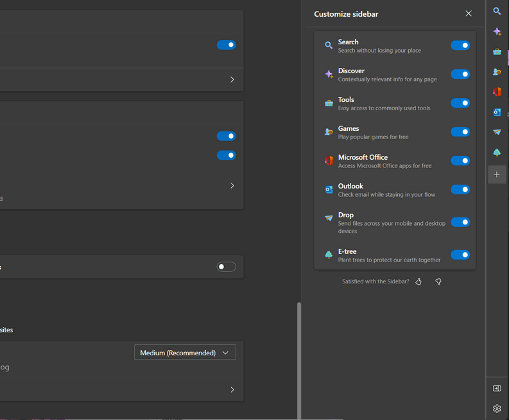Click 'Check email while staying in your flow'
Image resolution: width=509 pixels, height=420 pixels.
(386, 194)
